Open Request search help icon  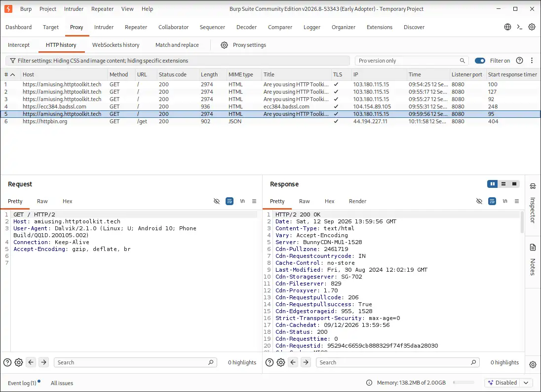point(7,362)
